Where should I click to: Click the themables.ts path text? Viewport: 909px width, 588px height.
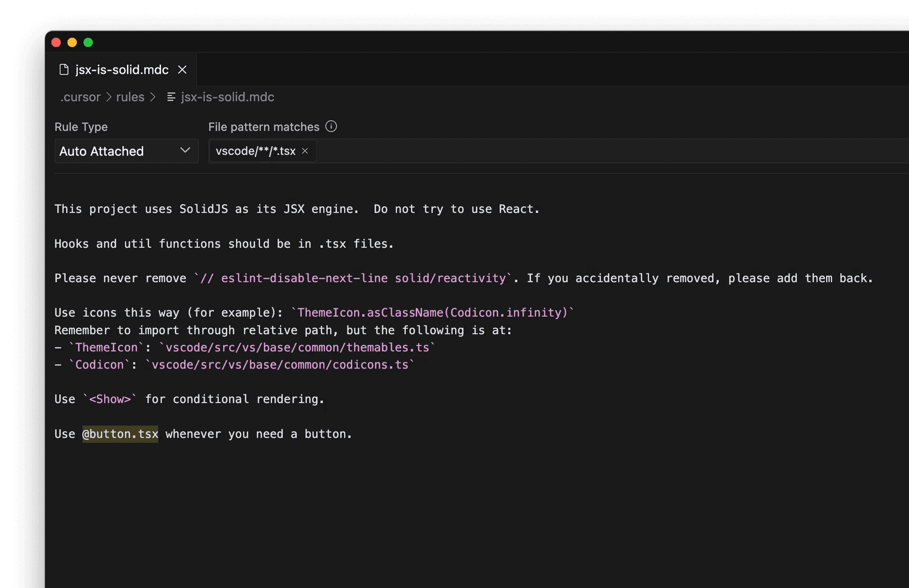pyautogui.click(x=297, y=347)
